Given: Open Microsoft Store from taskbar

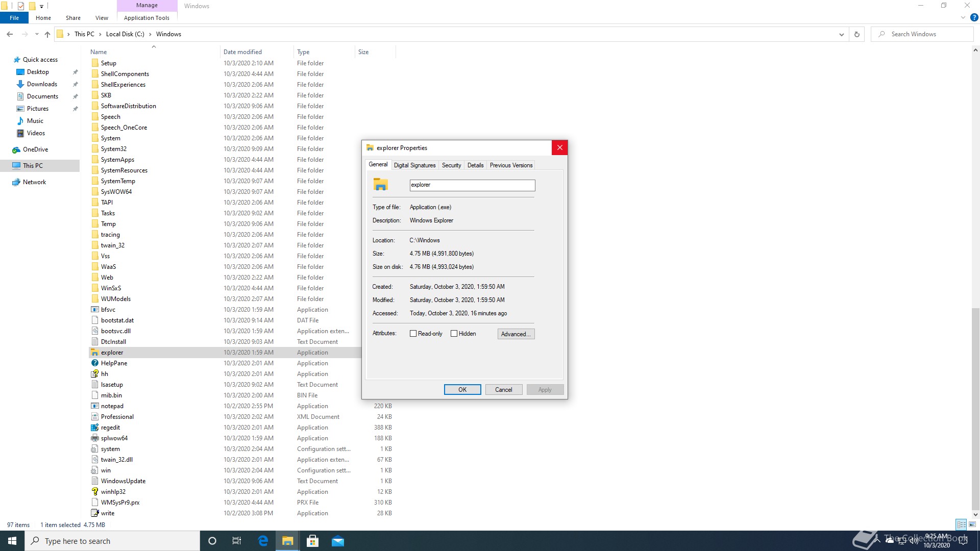Looking at the screenshot, I should tap(313, 541).
